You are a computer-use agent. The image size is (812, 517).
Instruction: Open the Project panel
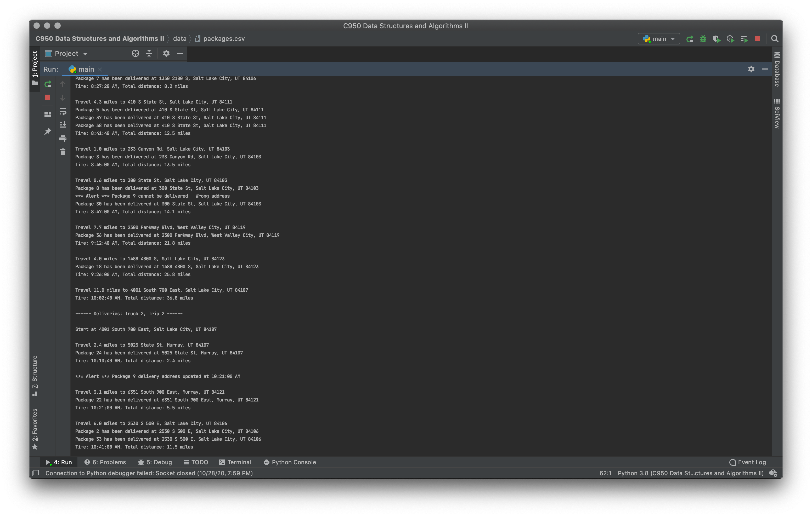[x=34, y=62]
